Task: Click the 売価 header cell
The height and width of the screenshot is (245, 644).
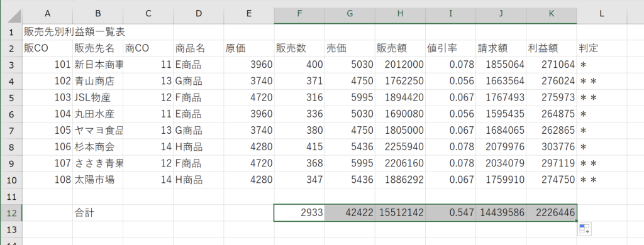Action: click(350, 48)
